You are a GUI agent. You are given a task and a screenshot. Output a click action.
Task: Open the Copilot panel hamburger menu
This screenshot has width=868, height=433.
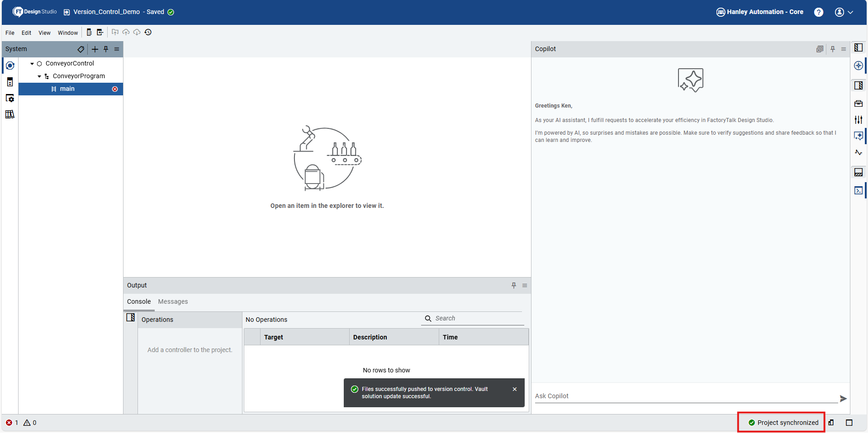click(x=844, y=49)
